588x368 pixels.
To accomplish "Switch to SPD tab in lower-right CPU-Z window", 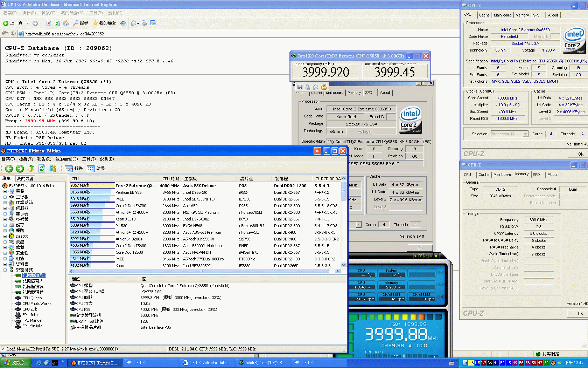I will [x=536, y=175].
